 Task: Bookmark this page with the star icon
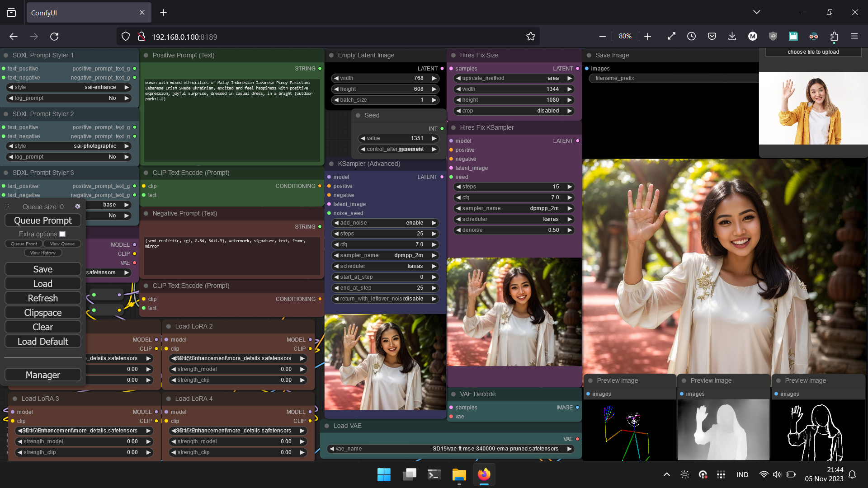pyautogui.click(x=531, y=37)
